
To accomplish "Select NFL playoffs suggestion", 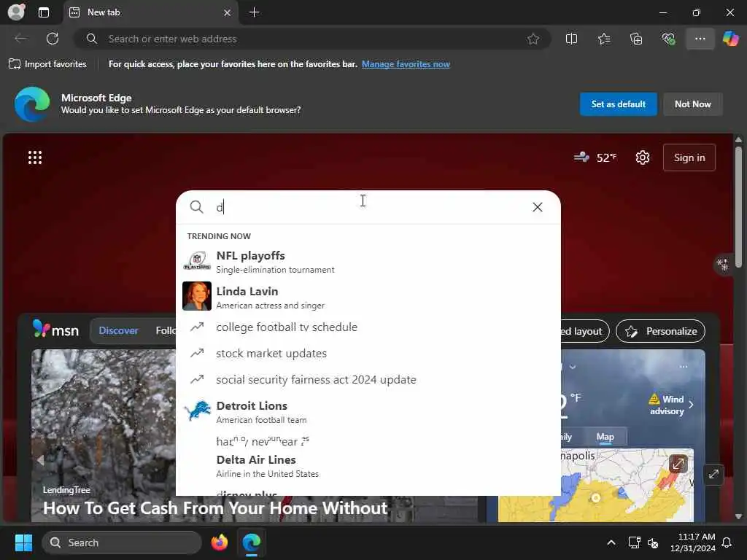I will 368,262.
